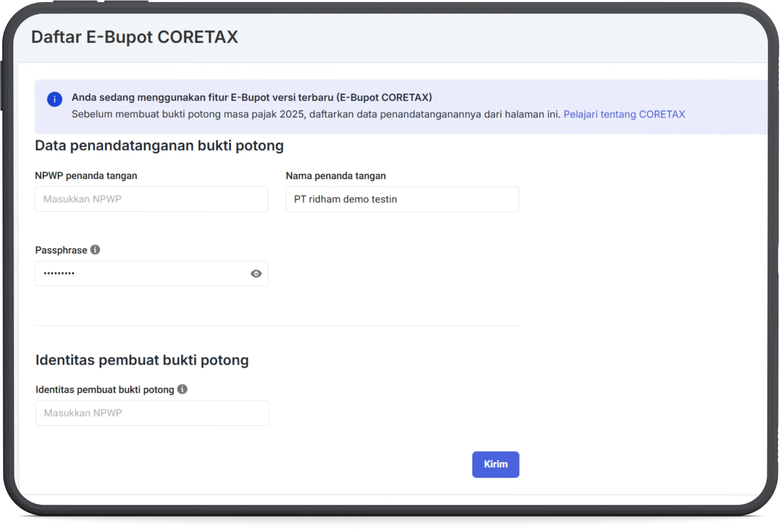Click the eye icon in the Passphrase field

pyautogui.click(x=256, y=274)
